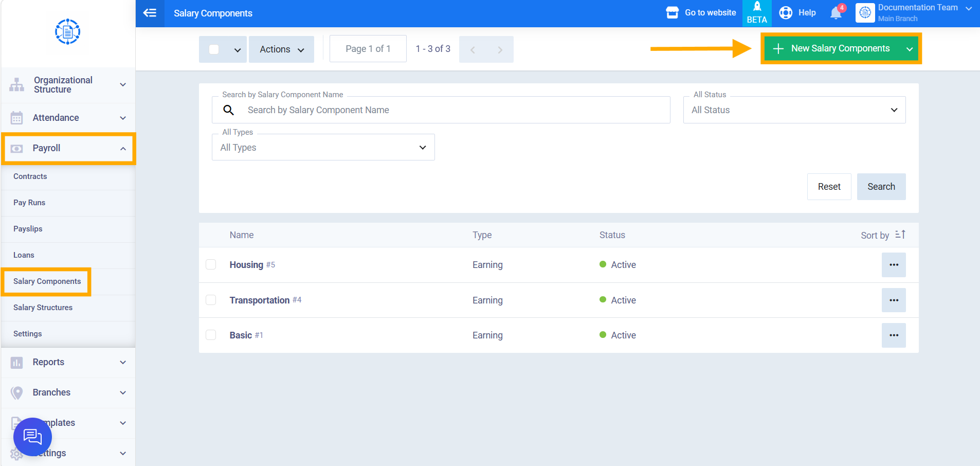Expand the Reports chevron
Screen dimensions: 980x466
click(x=123, y=362)
